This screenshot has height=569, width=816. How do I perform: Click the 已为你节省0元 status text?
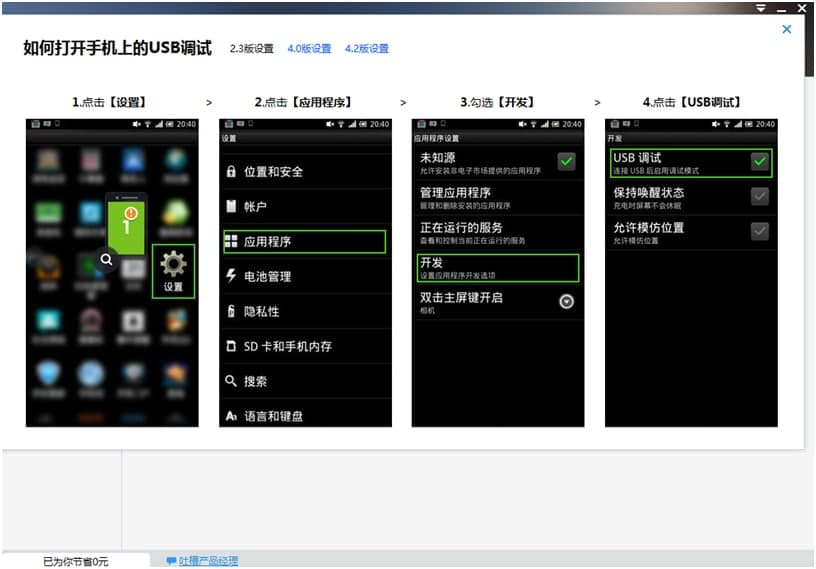tap(75, 561)
